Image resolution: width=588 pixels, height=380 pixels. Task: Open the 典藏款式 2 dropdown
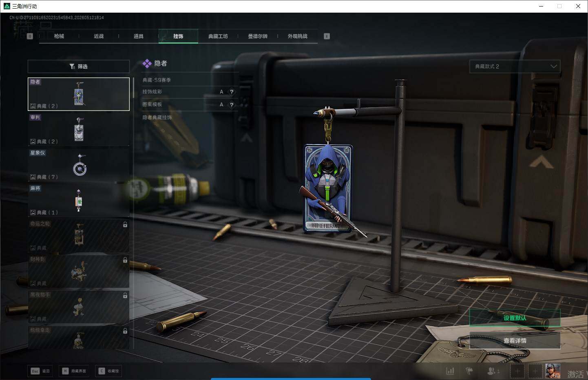[515, 66]
